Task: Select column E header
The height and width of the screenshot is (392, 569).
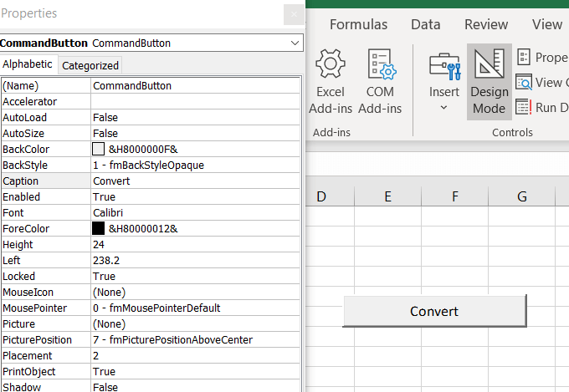Action: click(387, 197)
